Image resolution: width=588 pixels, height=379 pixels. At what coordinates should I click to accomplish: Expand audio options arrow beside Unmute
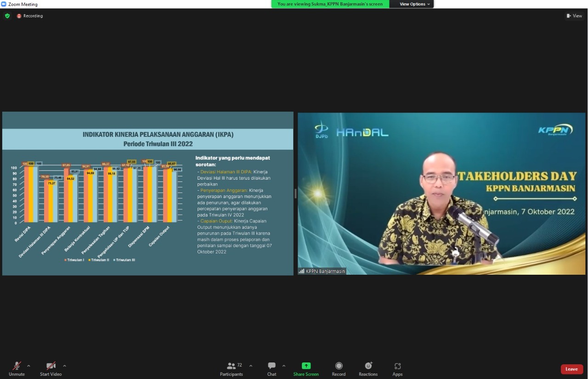(28, 366)
